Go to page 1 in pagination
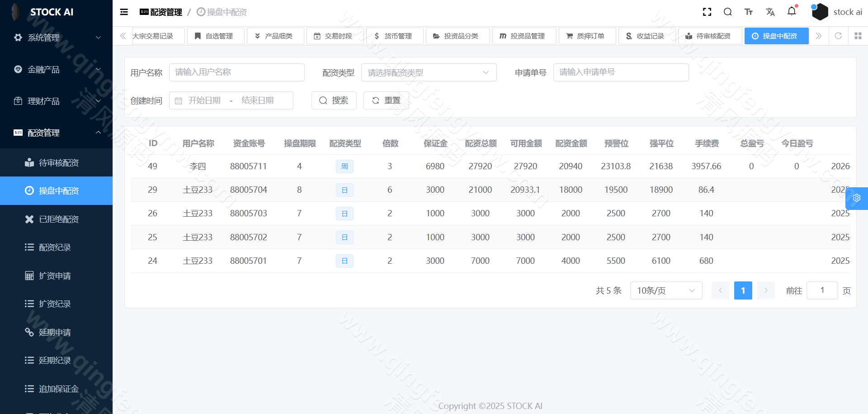The image size is (868, 414). (x=743, y=290)
